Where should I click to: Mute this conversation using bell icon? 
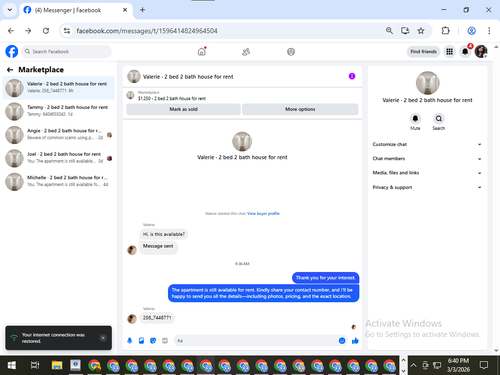[415, 119]
